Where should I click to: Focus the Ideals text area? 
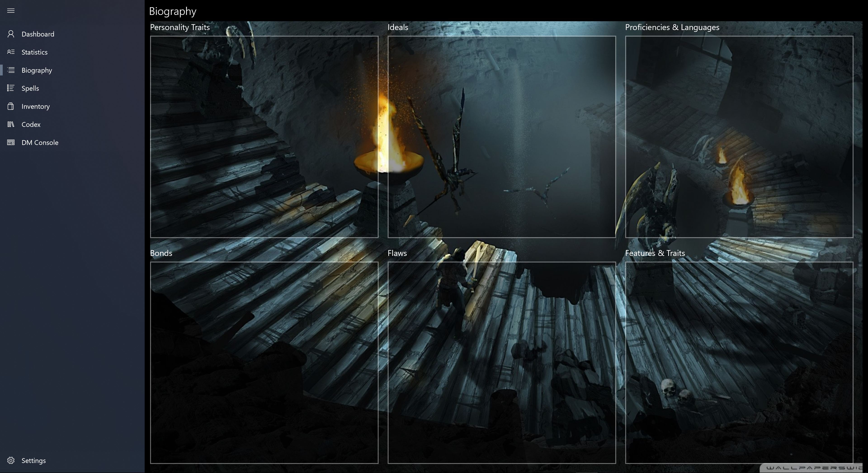point(501,137)
